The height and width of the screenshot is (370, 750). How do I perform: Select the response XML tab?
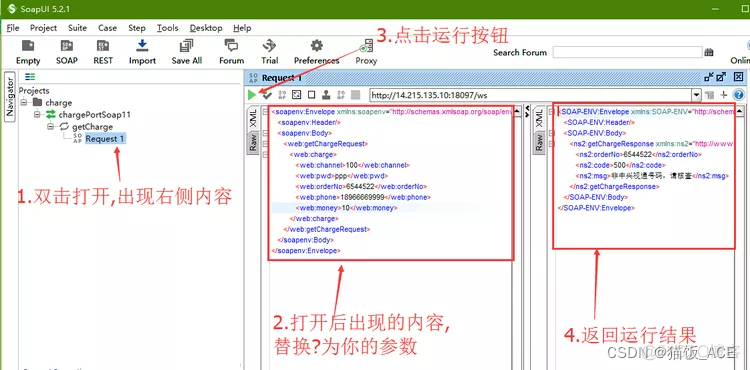(x=539, y=118)
